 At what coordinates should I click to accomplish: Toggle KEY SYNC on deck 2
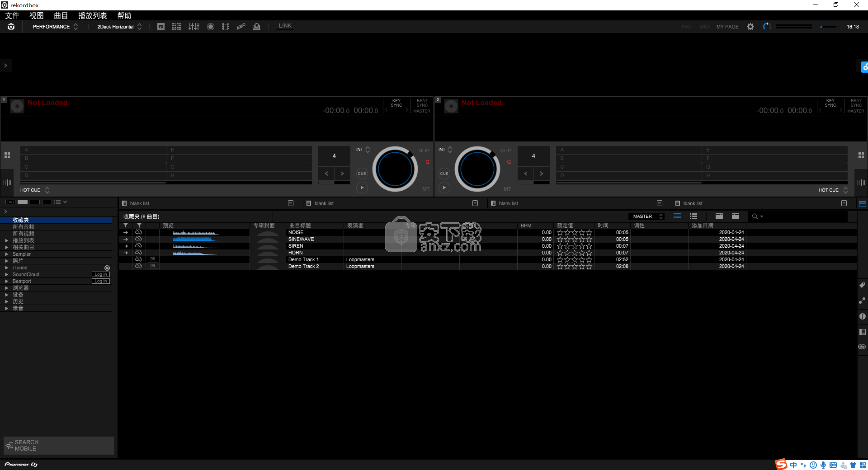coord(830,103)
